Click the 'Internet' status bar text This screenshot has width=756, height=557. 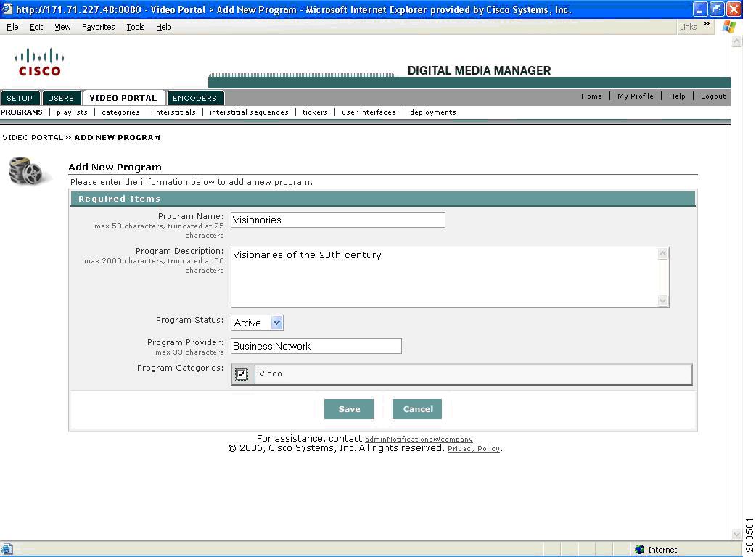pyautogui.click(x=662, y=550)
